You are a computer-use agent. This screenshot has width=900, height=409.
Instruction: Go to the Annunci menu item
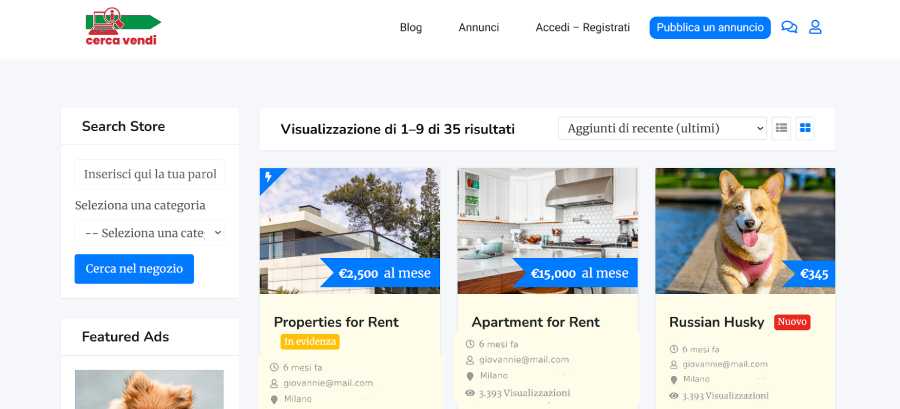click(479, 28)
